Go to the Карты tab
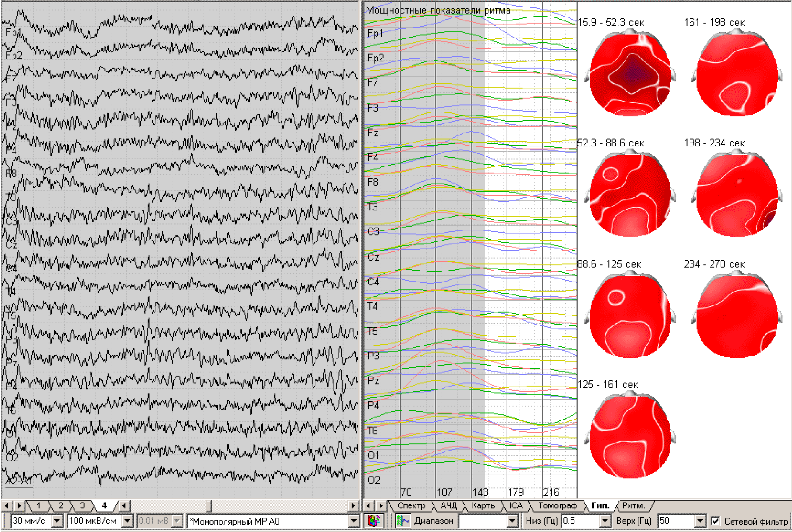This screenshot has width=792, height=532. (483, 506)
